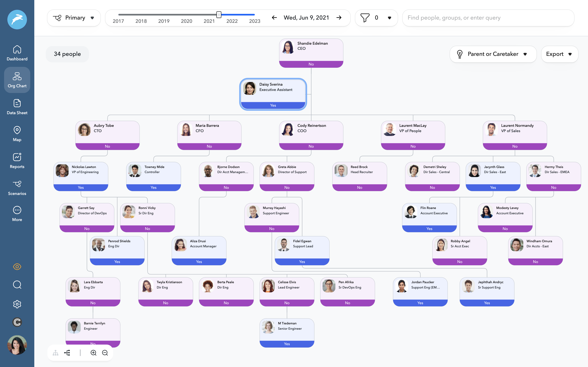This screenshot has height=367, width=588.
Task: Open the Scenarios panel
Action: click(17, 187)
